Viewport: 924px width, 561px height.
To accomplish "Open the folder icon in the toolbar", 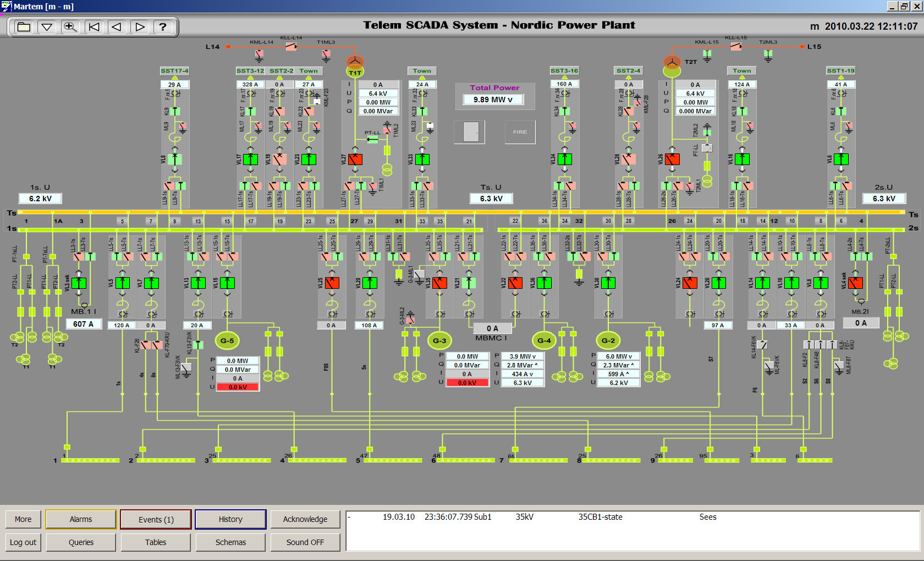I will [24, 27].
